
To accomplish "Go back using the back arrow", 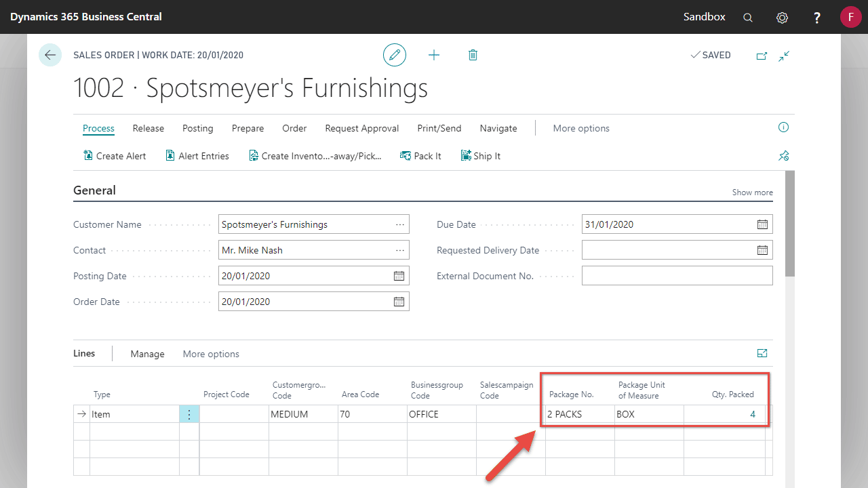I will [50, 55].
